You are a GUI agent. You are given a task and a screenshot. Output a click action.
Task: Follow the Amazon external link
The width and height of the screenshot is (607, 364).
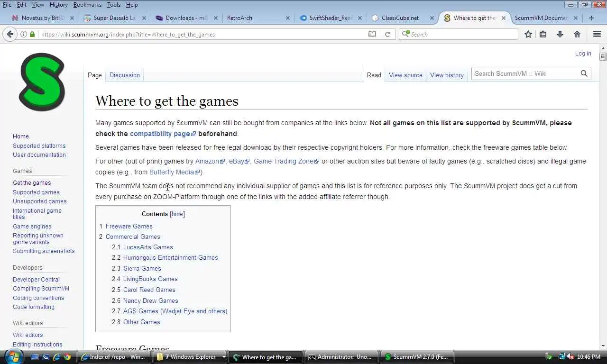click(x=210, y=161)
